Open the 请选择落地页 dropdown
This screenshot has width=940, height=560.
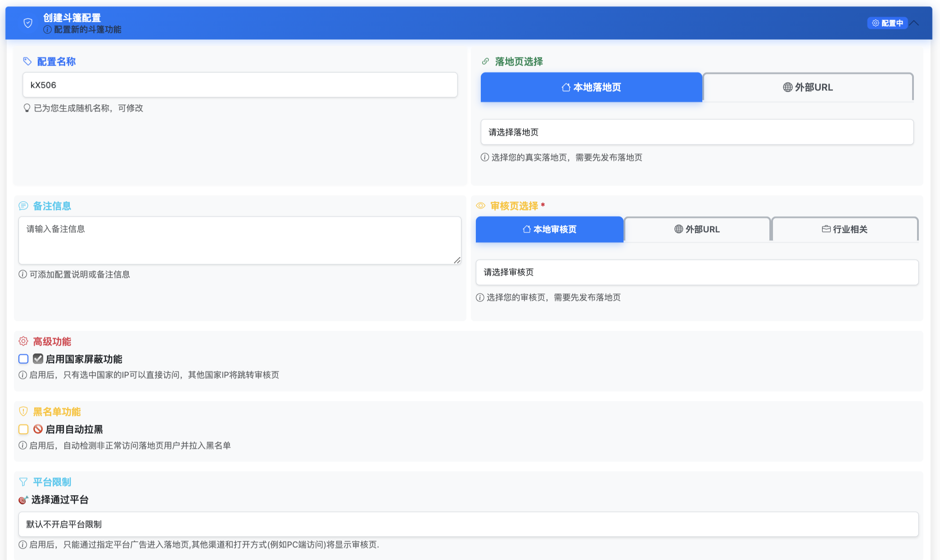click(x=697, y=132)
